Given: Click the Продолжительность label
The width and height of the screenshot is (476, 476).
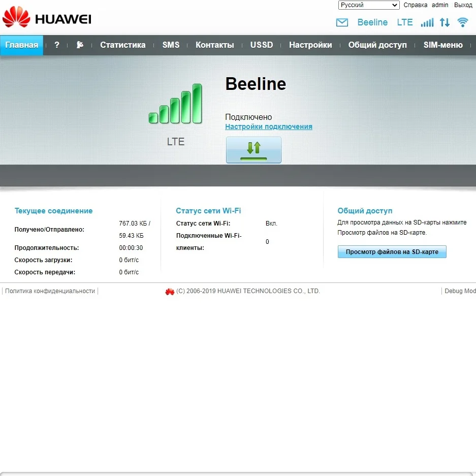Looking at the screenshot, I should (46, 248).
